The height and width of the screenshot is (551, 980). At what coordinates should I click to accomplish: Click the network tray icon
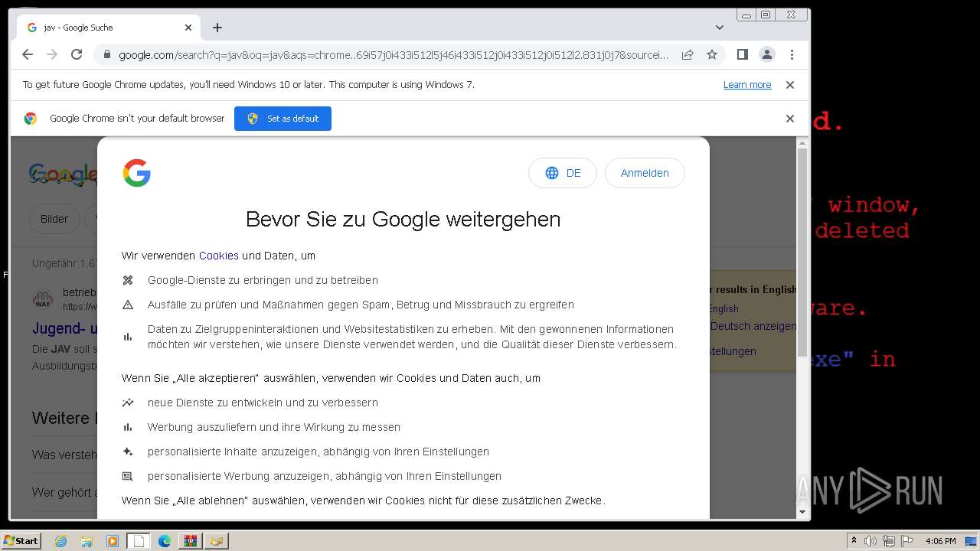tap(889, 541)
